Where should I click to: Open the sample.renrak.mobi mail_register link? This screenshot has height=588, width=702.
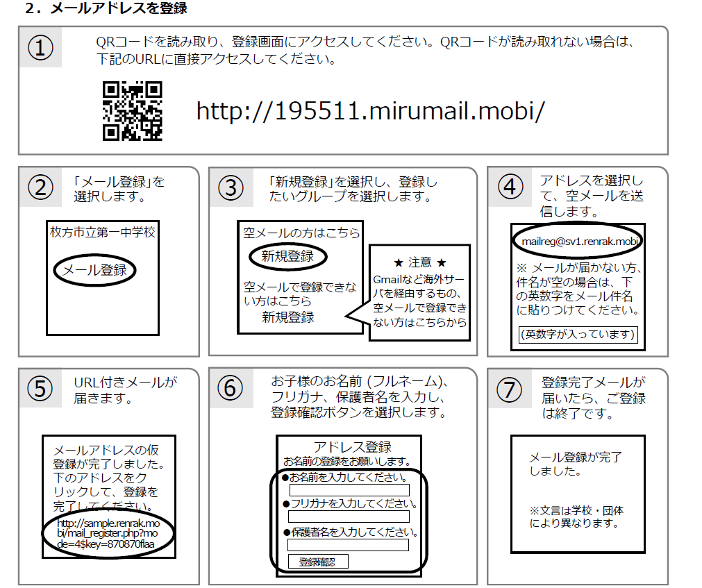[x=108, y=533]
